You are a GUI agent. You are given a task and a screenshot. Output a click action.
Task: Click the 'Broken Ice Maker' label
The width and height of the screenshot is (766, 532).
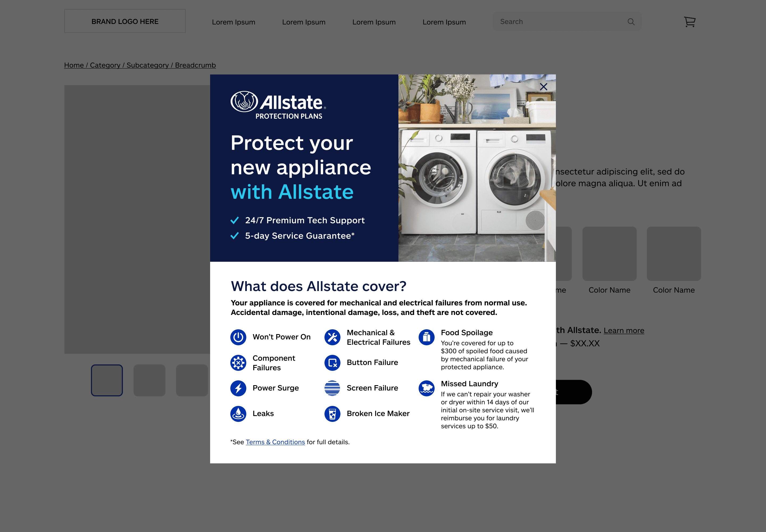click(x=378, y=414)
